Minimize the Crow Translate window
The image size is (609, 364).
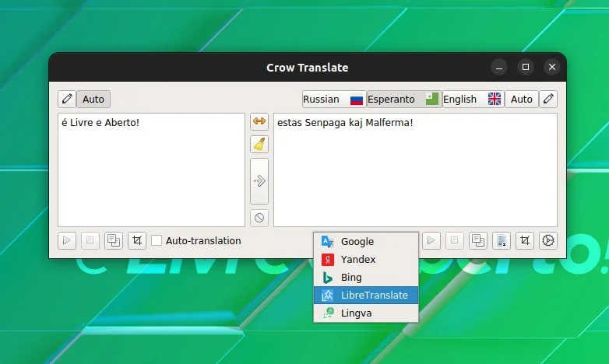pyautogui.click(x=499, y=67)
